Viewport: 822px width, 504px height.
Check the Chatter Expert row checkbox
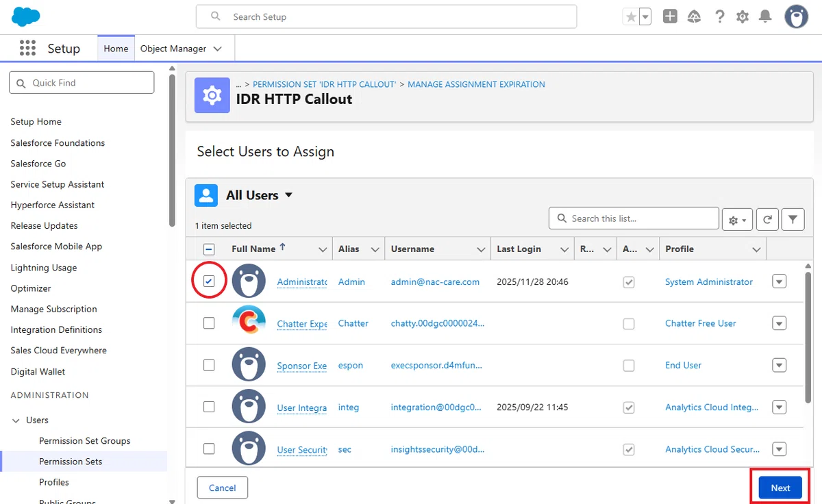[x=209, y=323]
